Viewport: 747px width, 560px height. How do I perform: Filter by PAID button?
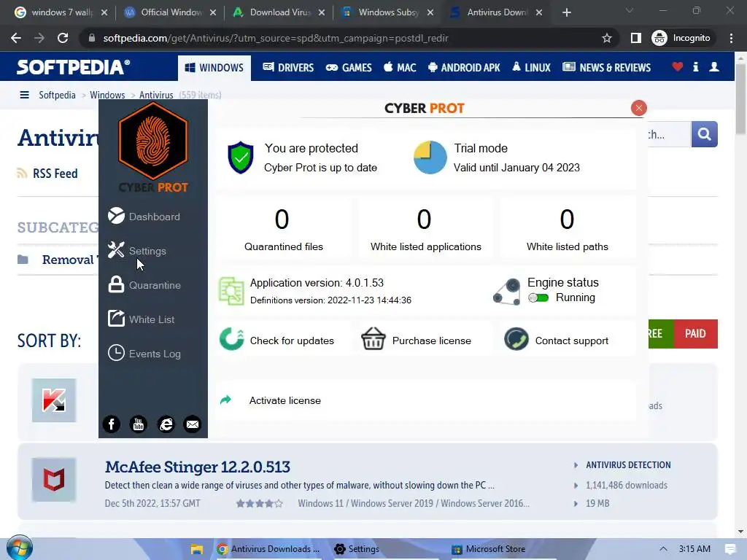(x=695, y=334)
